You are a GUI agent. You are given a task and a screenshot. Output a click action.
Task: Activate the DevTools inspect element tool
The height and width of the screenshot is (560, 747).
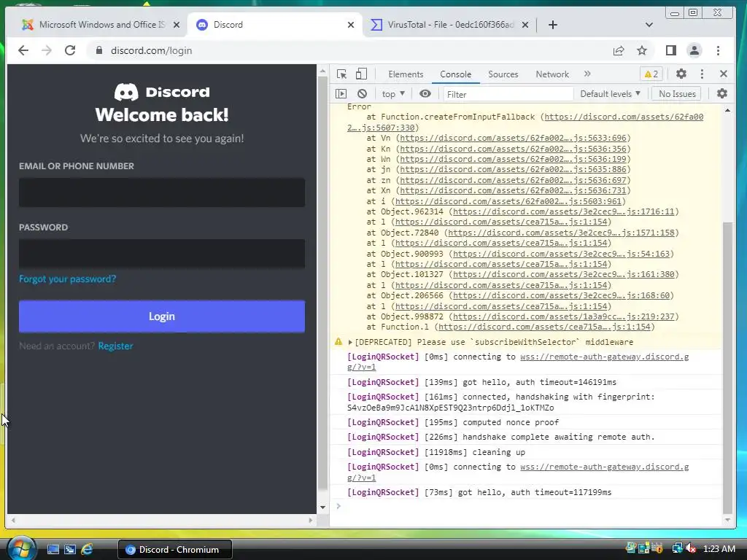(341, 74)
